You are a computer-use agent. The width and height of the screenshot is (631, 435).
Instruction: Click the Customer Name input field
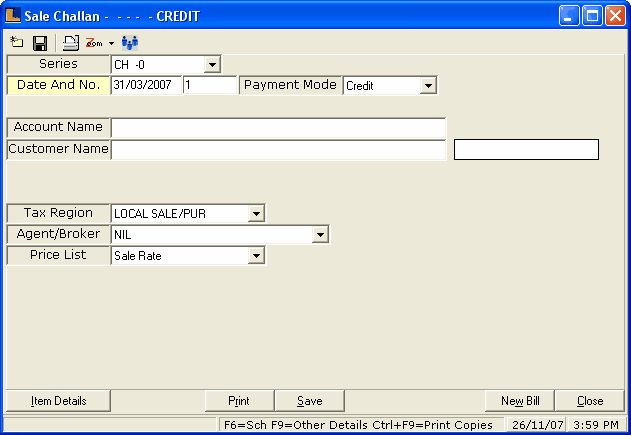pos(278,150)
